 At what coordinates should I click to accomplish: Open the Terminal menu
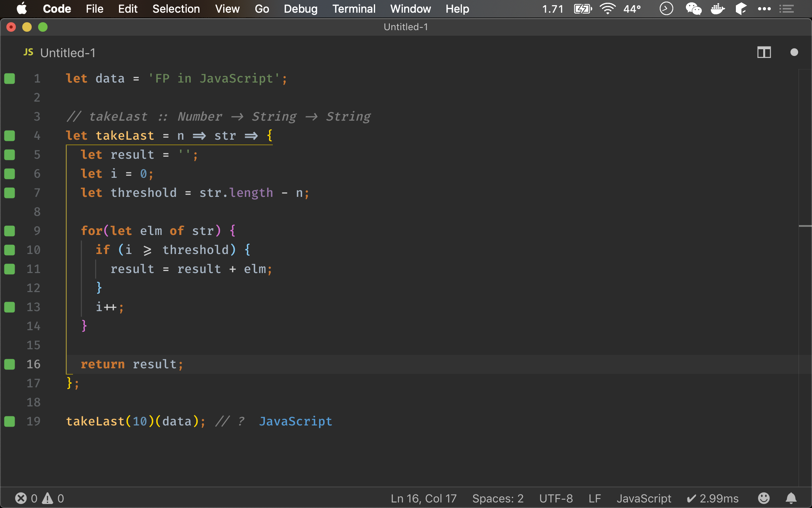click(x=354, y=9)
